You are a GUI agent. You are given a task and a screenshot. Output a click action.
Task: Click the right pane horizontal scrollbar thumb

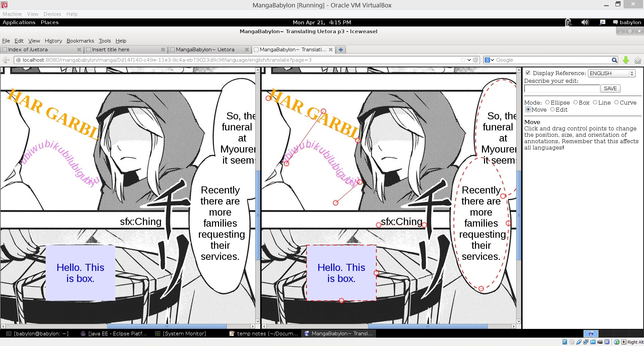[x=428, y=326]
